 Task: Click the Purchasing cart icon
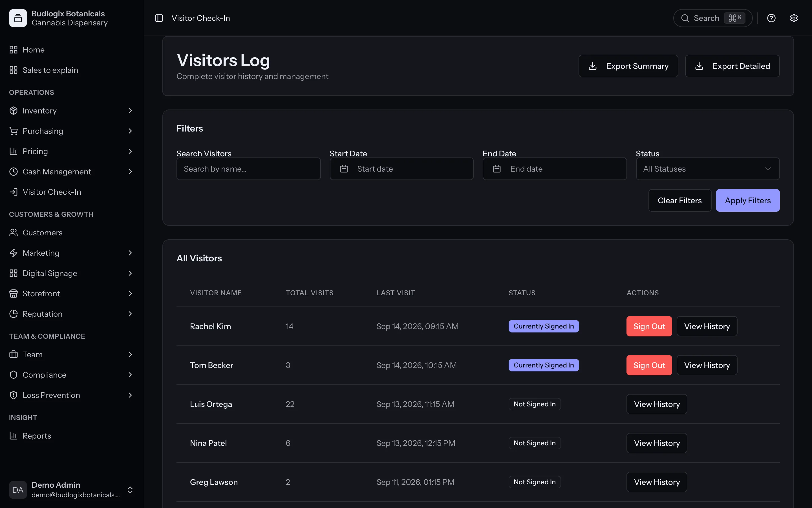[14, 131]
